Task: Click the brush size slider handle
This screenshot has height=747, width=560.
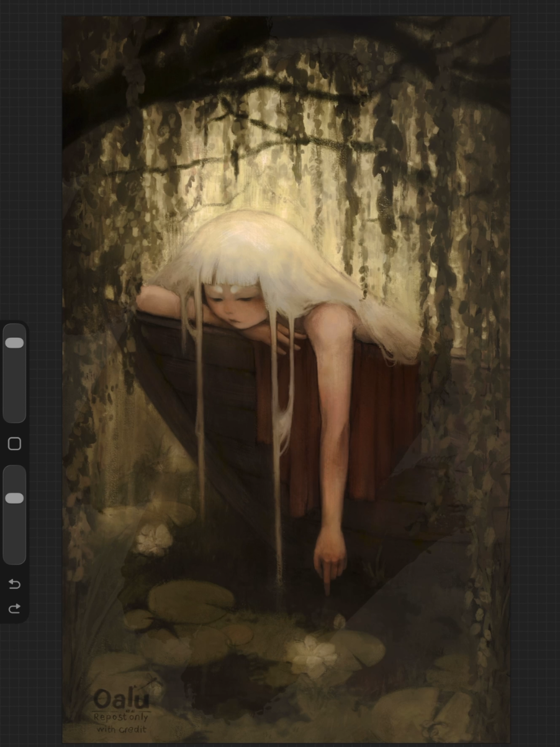Action: [x=14, y=343]
